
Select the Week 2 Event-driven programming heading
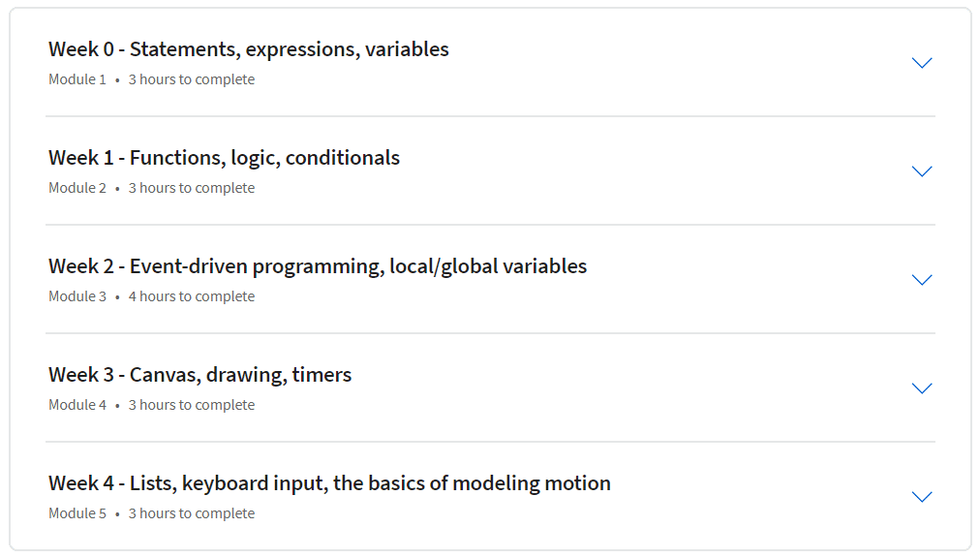click(318, 266)
